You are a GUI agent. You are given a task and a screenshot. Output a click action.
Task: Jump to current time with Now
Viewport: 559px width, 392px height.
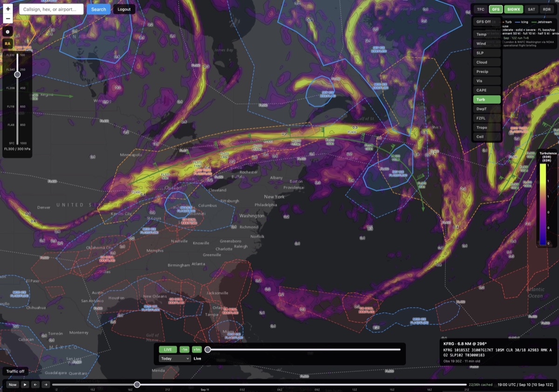click(13, 385)
